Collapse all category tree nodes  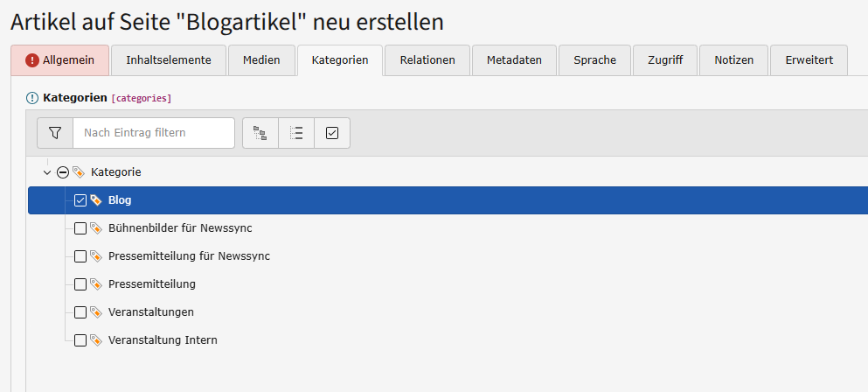click(x=296, y=133)
